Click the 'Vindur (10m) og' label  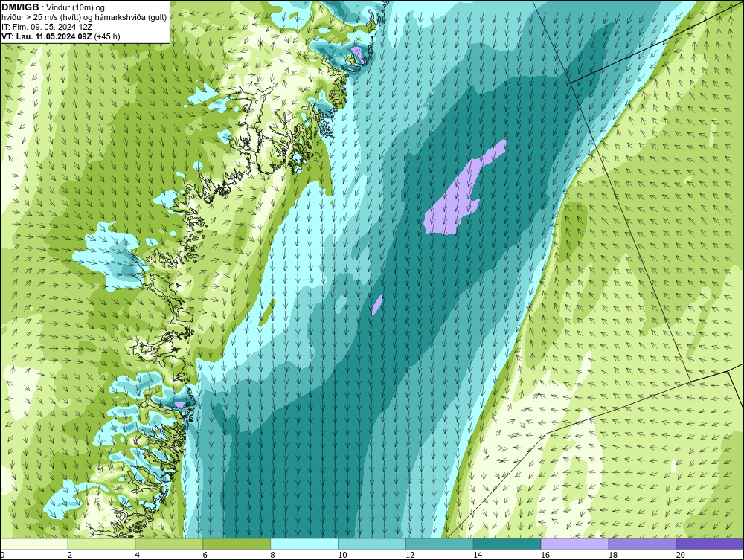point(76,7)
